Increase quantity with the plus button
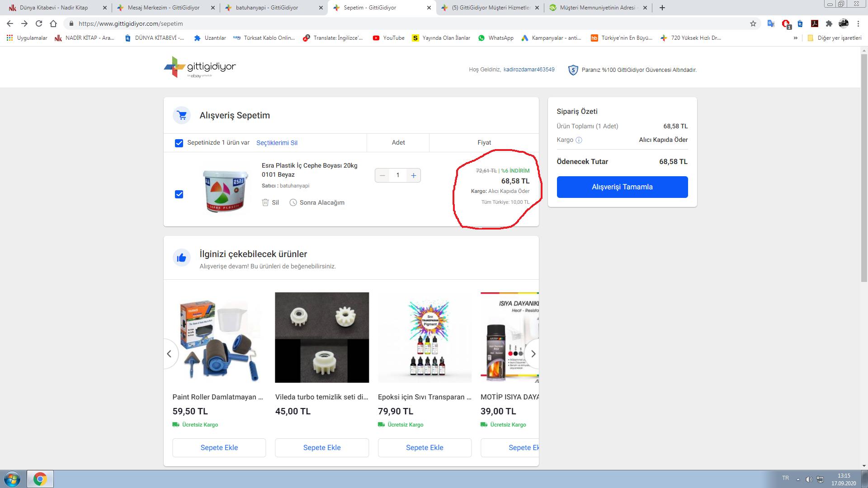 pos(413,175)
